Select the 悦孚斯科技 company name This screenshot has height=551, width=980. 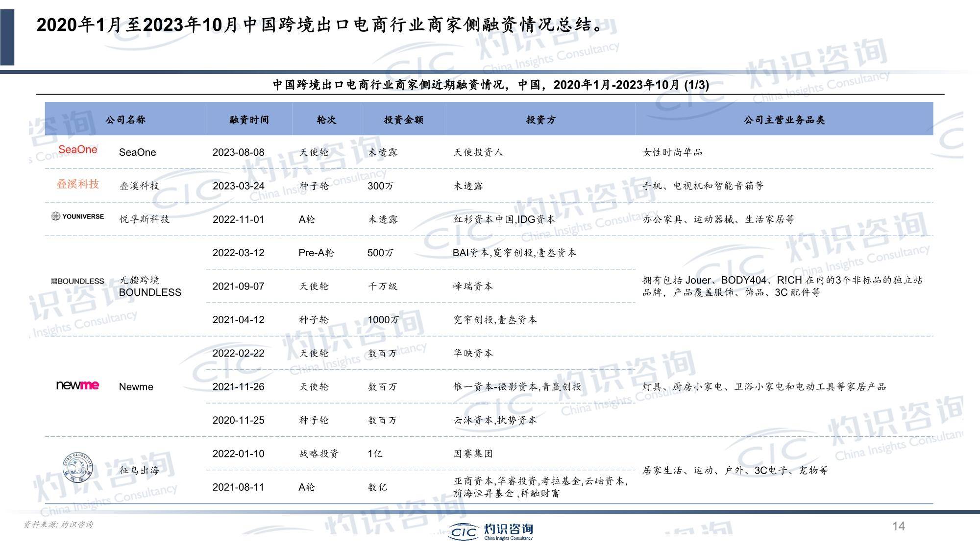144,219
